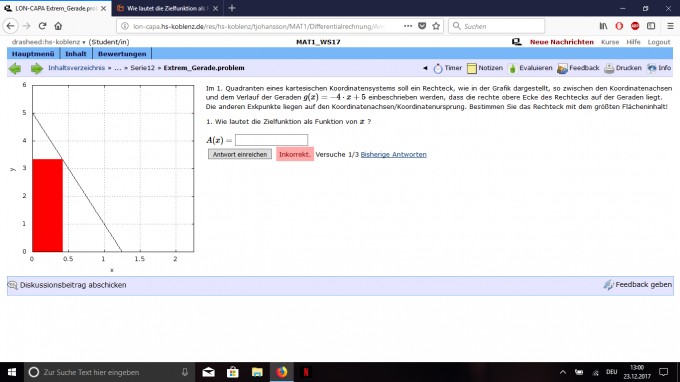
Task: Click Inhaltsverzeichnis breadcrumb link
Action: click(76, 68)
